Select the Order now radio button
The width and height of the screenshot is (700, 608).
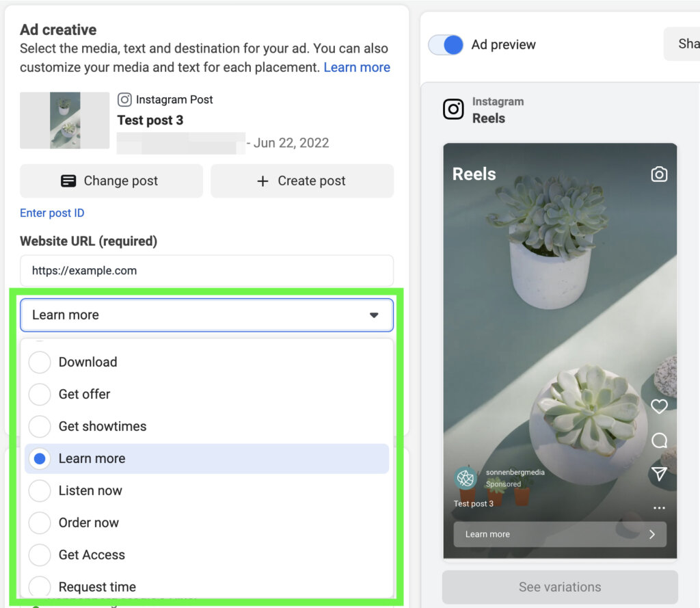(39, 523)
